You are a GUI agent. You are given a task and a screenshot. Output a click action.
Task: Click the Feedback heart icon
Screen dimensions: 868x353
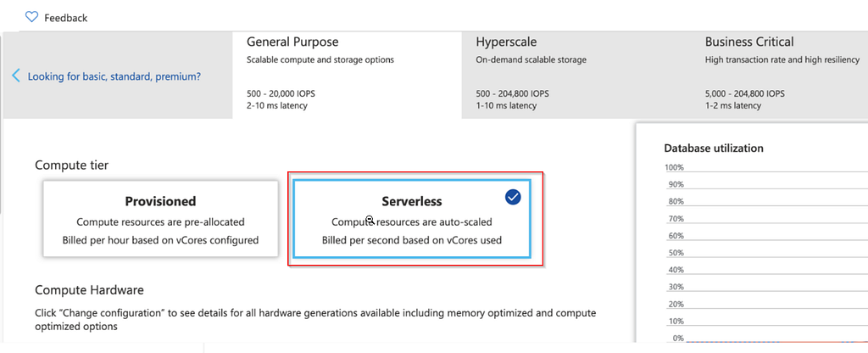(x=31, y=17)
